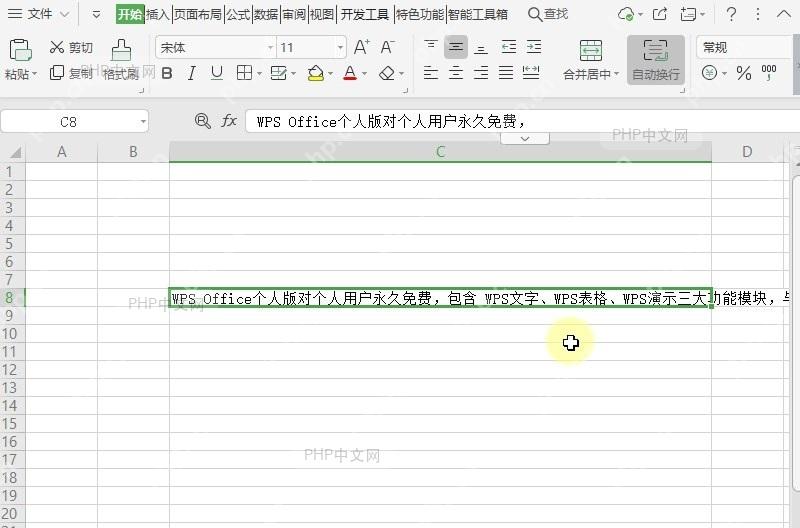This screenshot has height=528, width=800.
Task: Increase indent icon
Action: (x=534, y=47)
